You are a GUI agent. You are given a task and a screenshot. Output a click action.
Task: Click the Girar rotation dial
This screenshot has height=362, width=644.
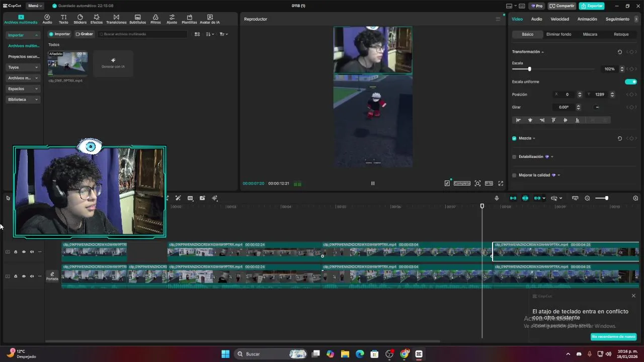[x=597, y=107]
